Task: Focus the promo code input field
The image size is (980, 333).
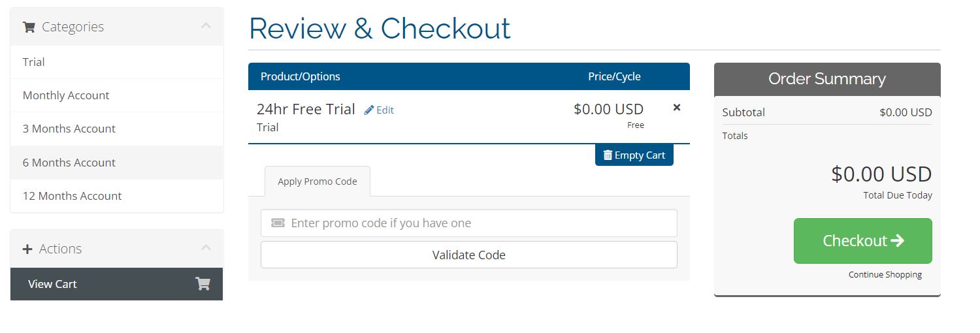Action: [480, 223]
